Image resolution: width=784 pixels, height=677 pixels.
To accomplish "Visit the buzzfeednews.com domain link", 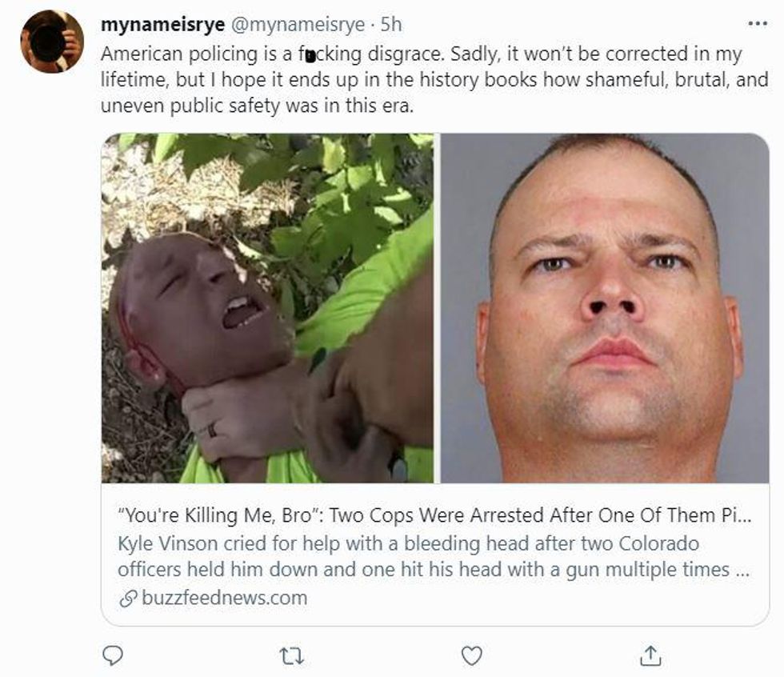I will point(224,598).
